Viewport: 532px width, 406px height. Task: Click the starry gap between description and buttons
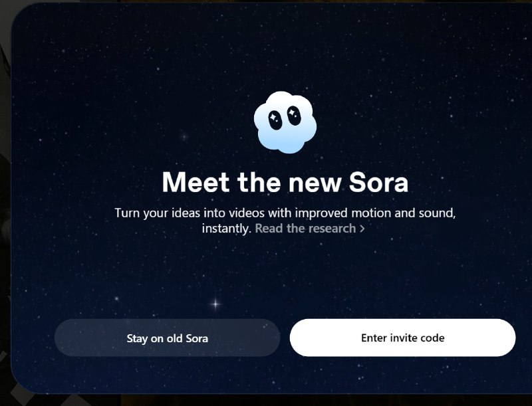285,271
